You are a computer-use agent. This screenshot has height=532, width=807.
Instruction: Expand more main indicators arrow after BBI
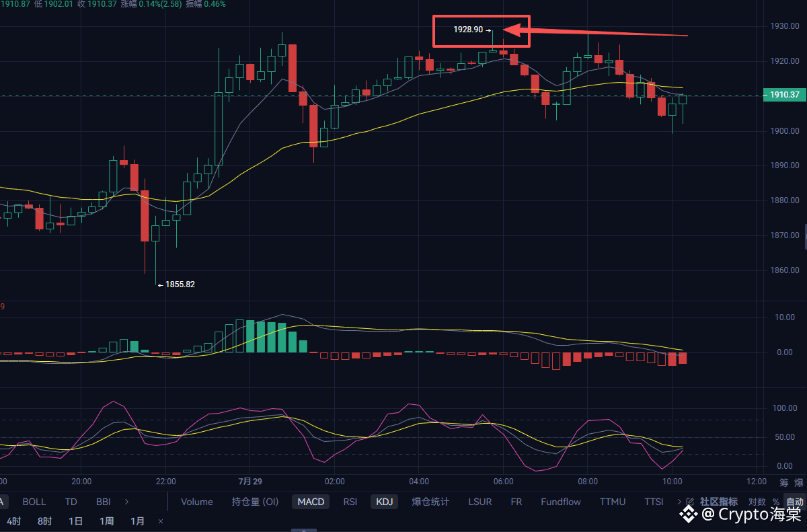pos(126,502)
